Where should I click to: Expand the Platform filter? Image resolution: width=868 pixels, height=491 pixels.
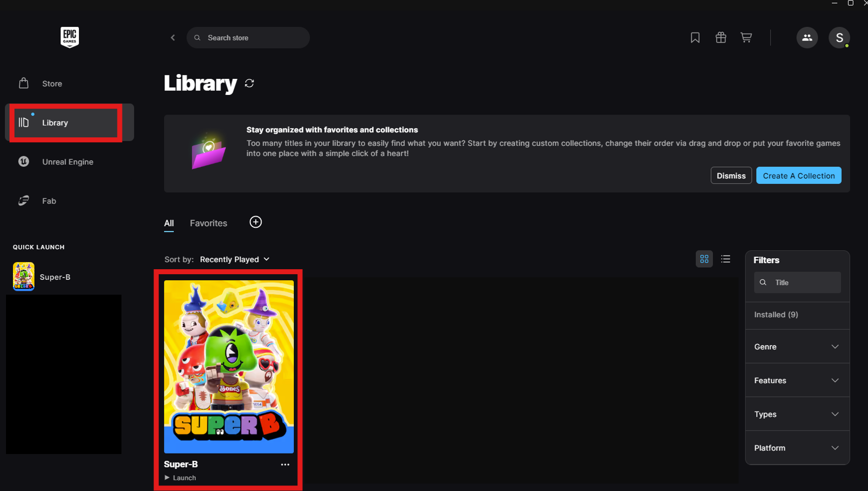pyautogui.click(x=797, y=448)
